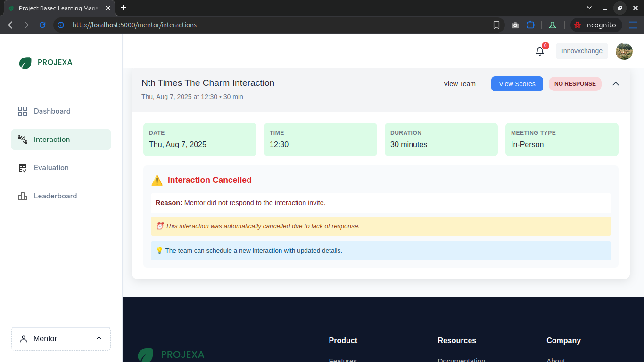This screenshot has height=362, width=644.
Task: Select the Interaction menu entry
Action: 52,139
